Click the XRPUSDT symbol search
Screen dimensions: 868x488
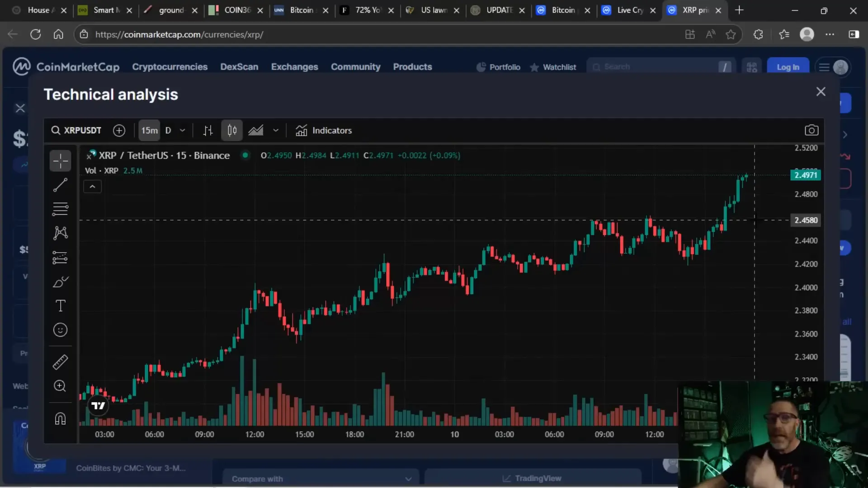point(76,131)
